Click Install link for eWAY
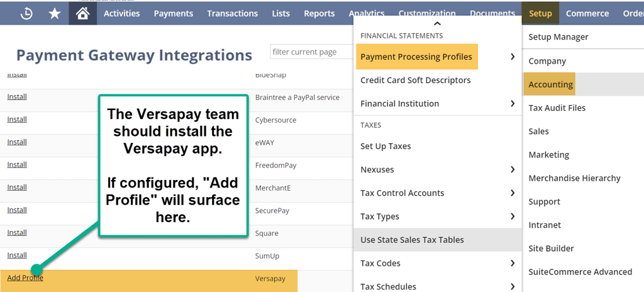The image size is (644, 292). tap(17, 142)
